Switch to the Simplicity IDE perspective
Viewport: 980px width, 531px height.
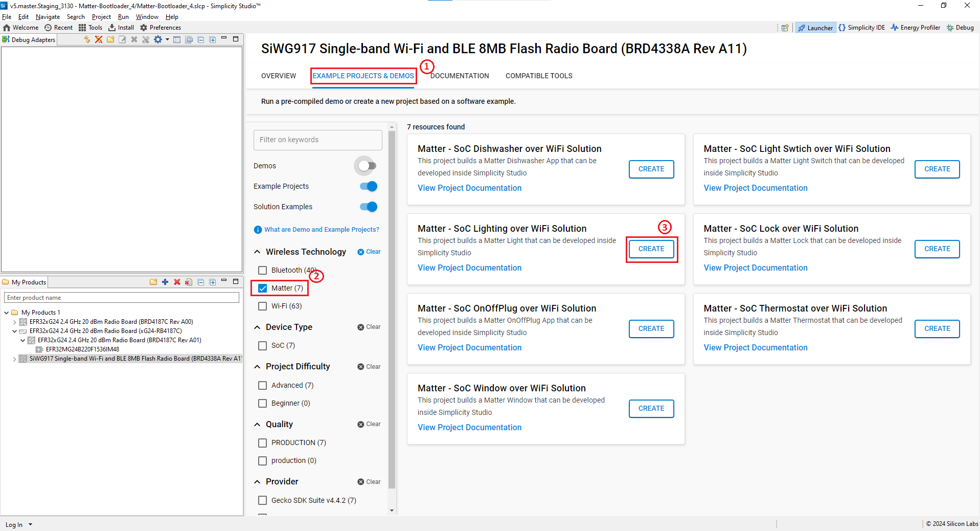click(861, 28)
